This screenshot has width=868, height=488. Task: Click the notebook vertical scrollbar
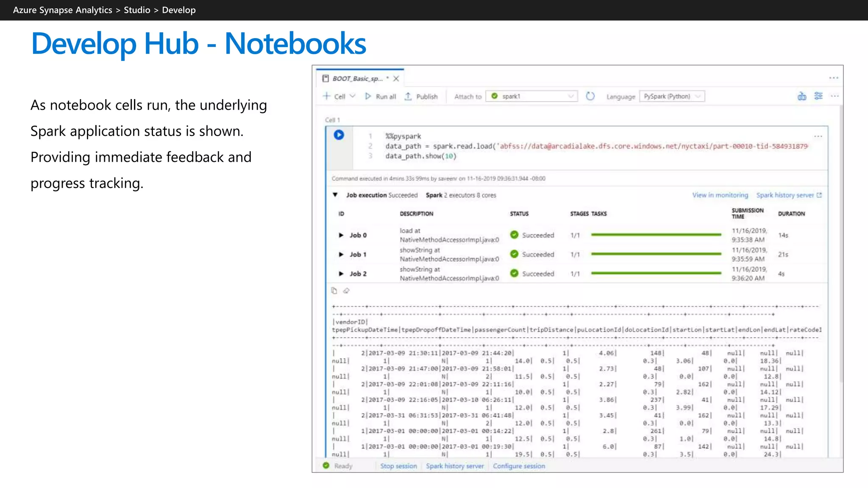[840, 244]
